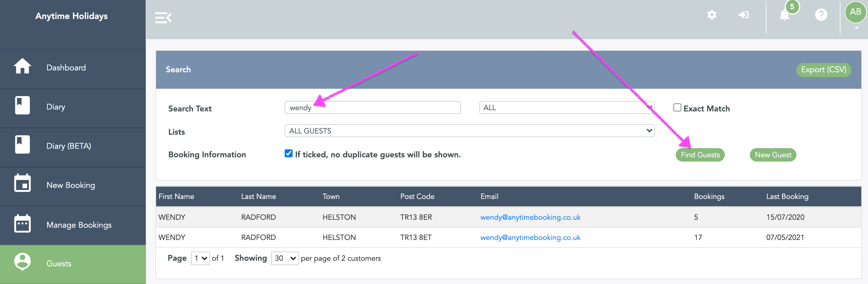Click RADFORD in TR13 8ER row
This screenshot has height=284, width=868.
258,217
